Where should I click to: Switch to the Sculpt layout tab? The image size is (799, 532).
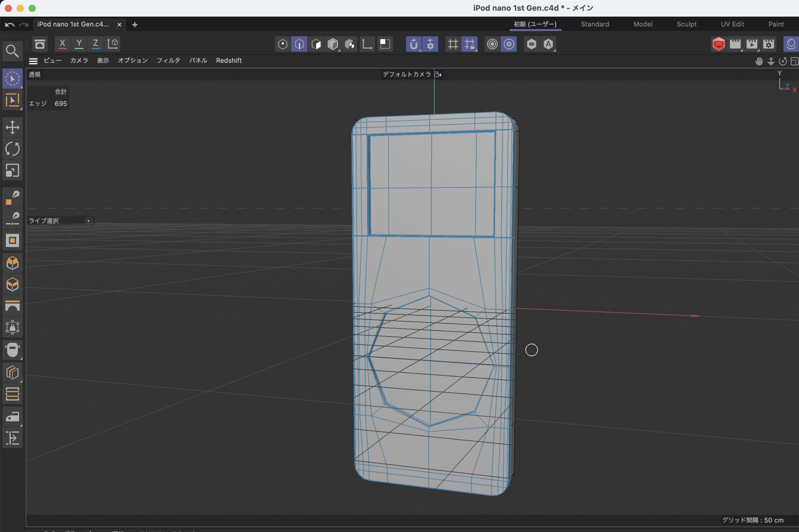pos(686,24)
